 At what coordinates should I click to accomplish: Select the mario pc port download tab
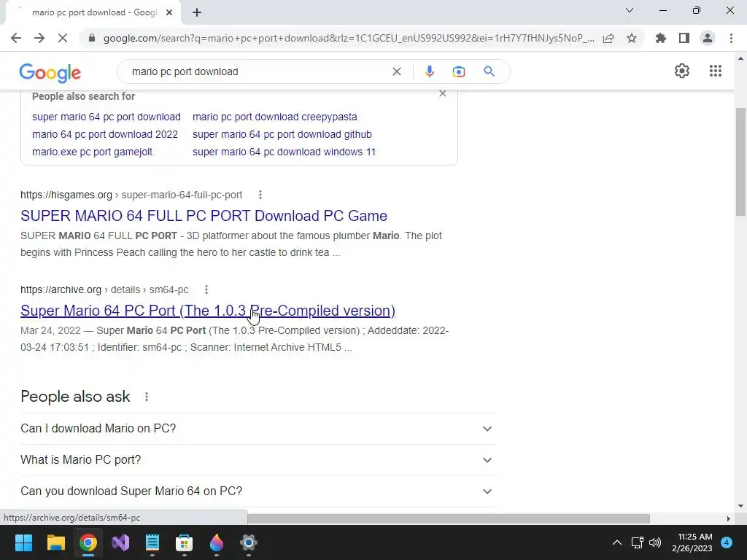click(x=93, y=12)
